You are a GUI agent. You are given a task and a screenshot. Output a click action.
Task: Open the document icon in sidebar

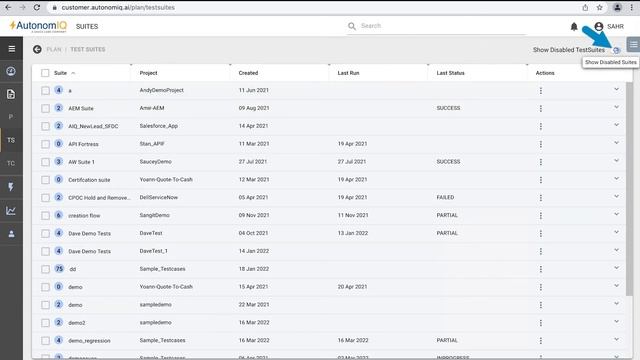coord(11,94)
